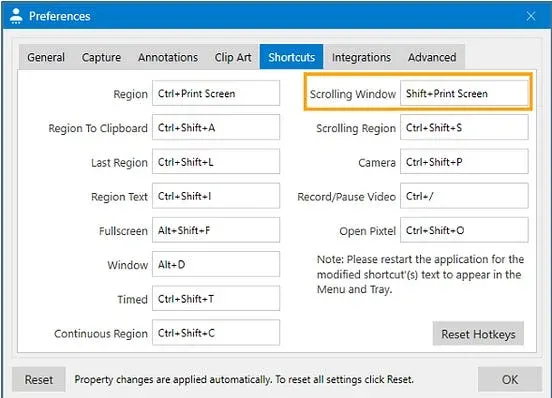Image resolution: width=552 pixels, height=398 pixels.
Task: Edit the Region To Clipboard hotkey field
Action: point(216,127)
